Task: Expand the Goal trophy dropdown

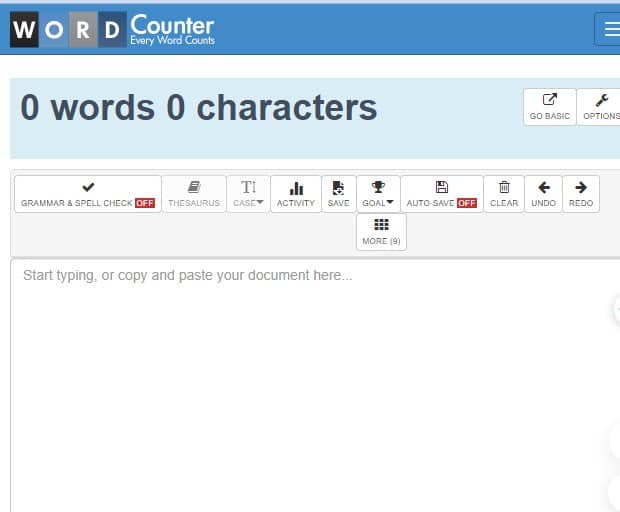Action: (x=378, y=194)
